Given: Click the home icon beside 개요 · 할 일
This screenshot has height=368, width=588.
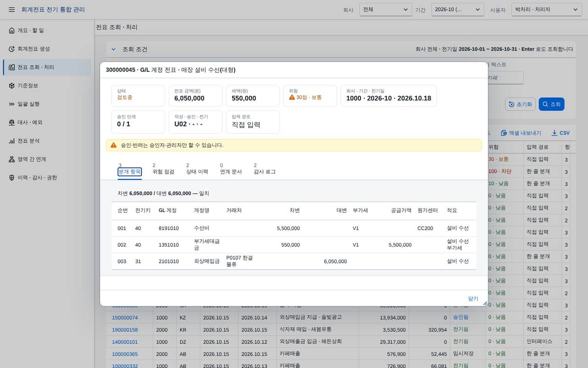Looking at the screenshot, I should (x=11, y=30).
